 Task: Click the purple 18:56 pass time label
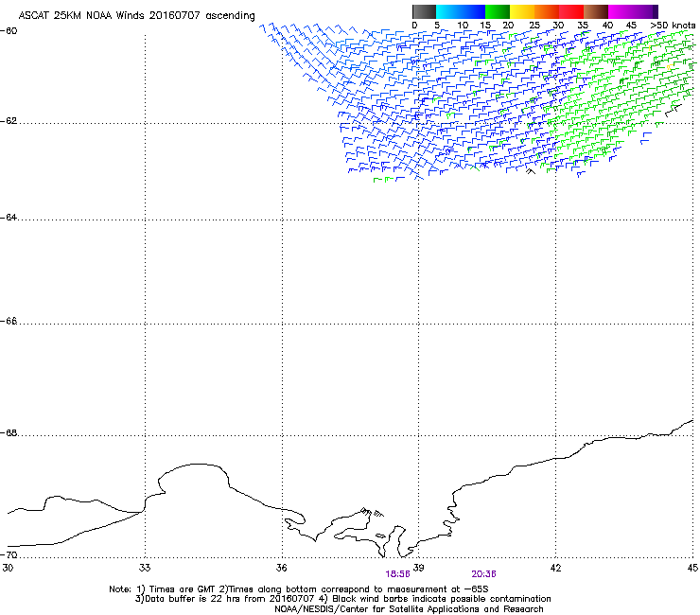[x=397, y=574]
